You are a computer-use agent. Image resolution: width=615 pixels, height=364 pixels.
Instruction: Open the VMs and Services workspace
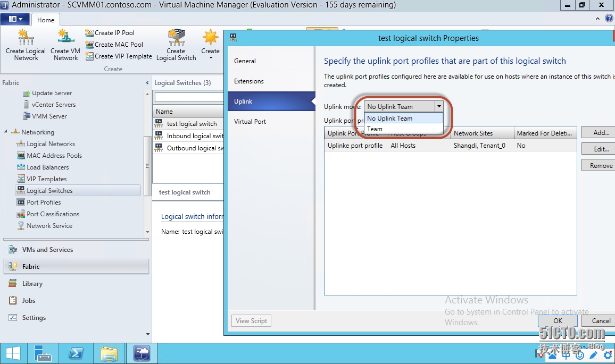tap(76, 250)
